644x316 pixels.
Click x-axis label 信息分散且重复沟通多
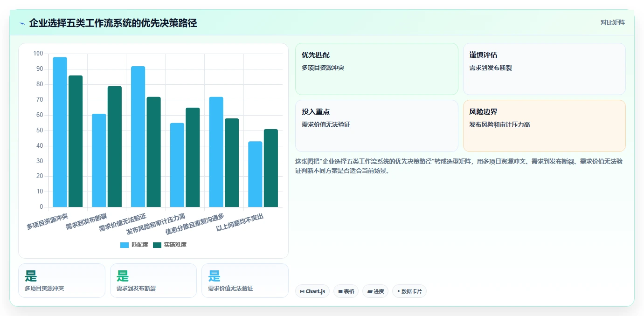tap(195, 224)
